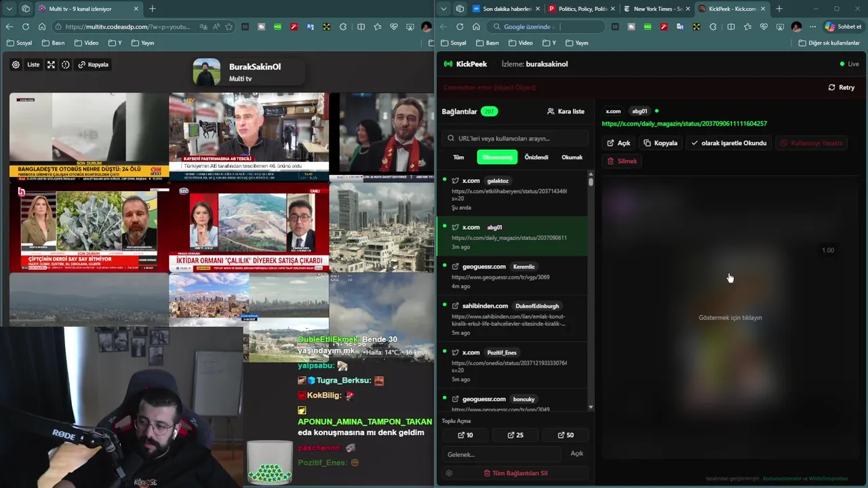Click the Silmek delete button
The image size is (868, 488).
click(622, 161)
